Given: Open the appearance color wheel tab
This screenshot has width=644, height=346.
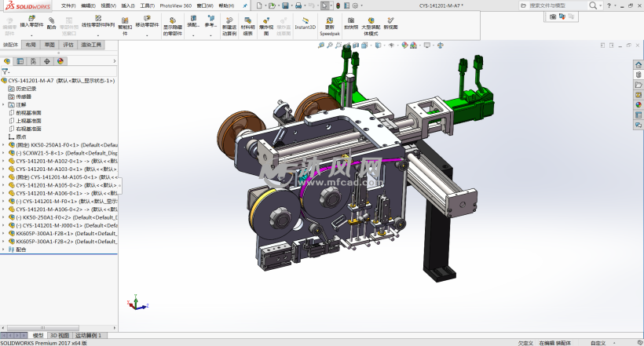Looking at the screenshot, I should pyautogui.click(x=60, y=60).
